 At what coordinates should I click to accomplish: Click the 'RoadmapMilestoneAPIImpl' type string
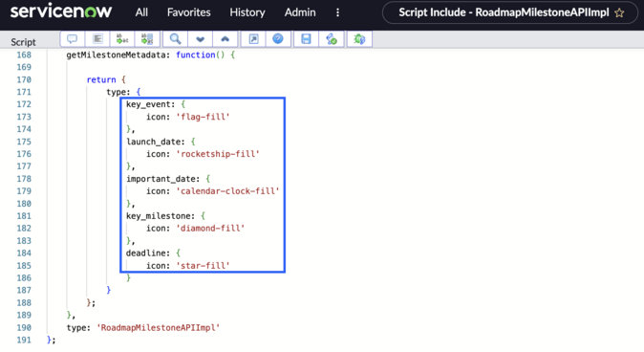click(158, 328)
